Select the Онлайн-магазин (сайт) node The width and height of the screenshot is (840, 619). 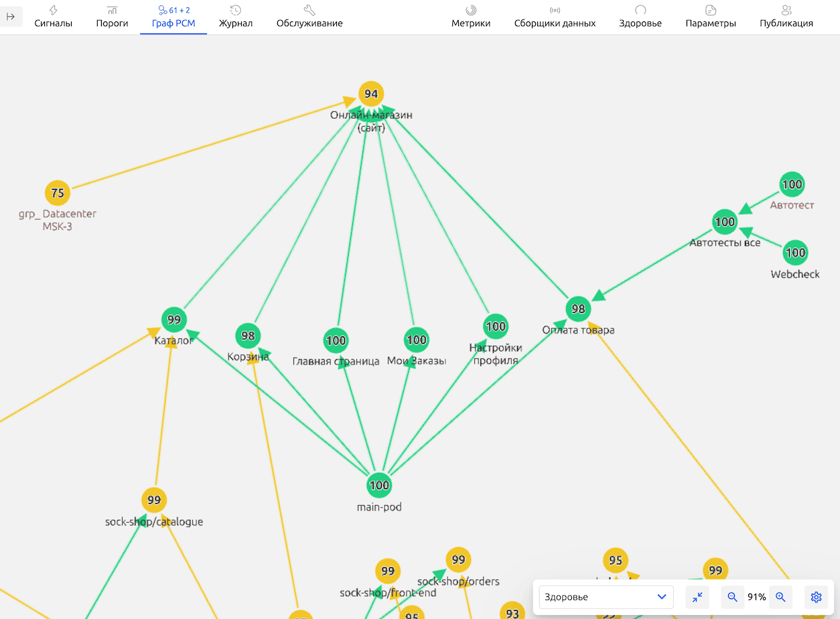pyautogui.click(x=371, y=94)
